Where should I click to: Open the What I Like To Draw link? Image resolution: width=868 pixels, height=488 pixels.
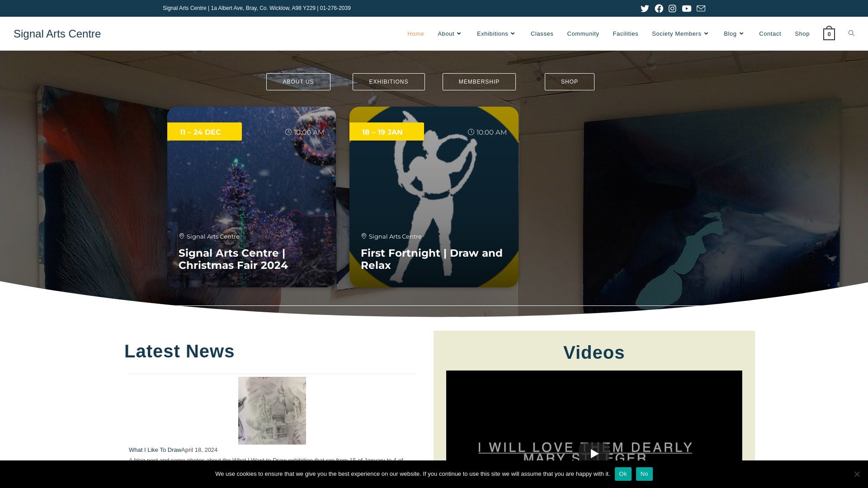point(155,450)
